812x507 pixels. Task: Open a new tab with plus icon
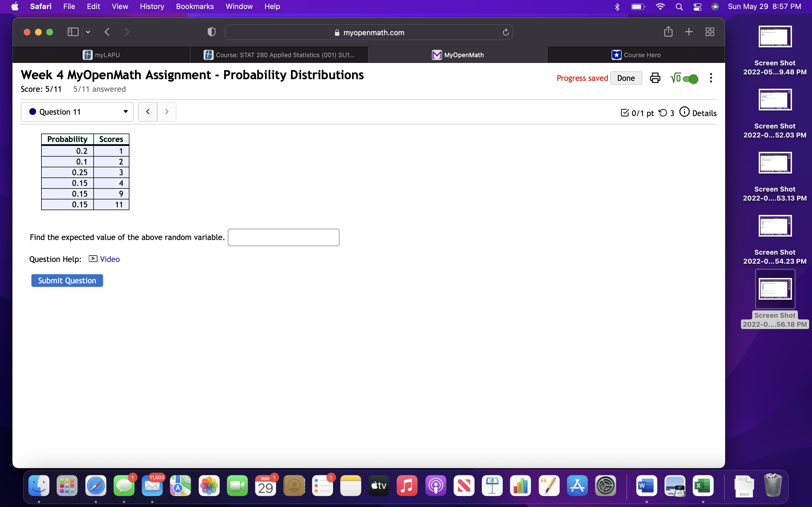pos(689,32)
